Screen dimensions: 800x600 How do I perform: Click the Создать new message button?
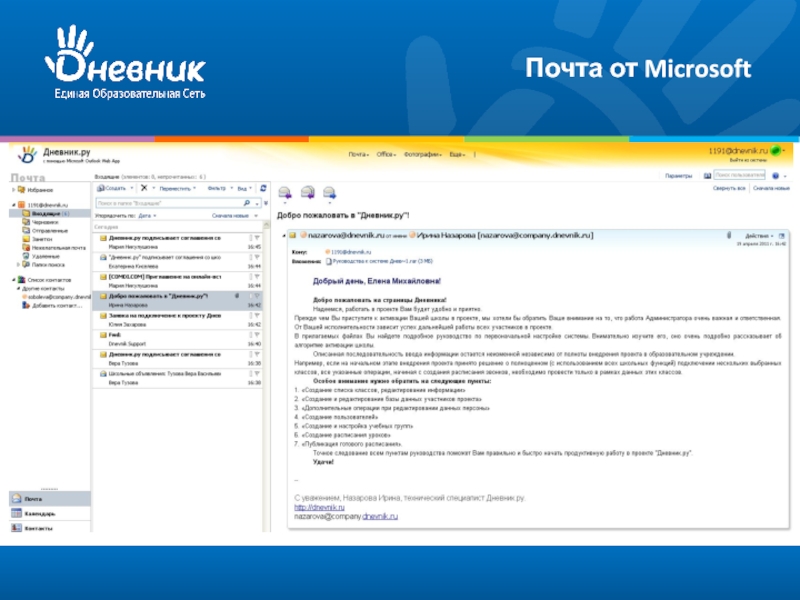(112, 188)
